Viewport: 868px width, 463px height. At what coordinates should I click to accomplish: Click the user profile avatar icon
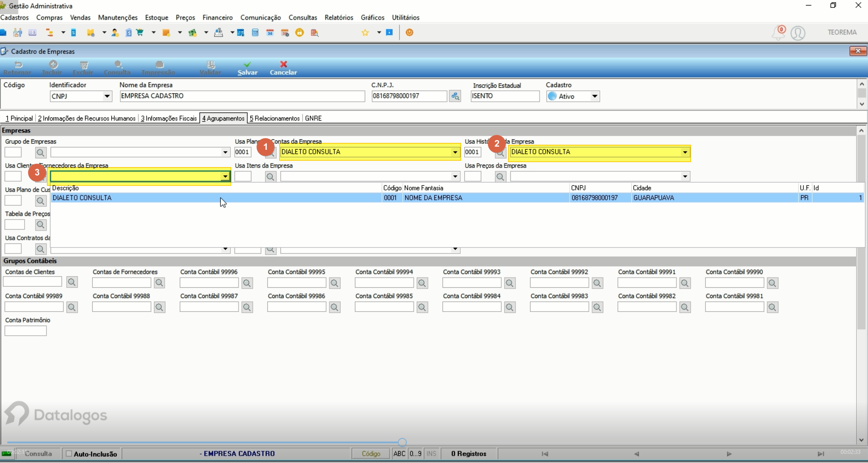798,33
